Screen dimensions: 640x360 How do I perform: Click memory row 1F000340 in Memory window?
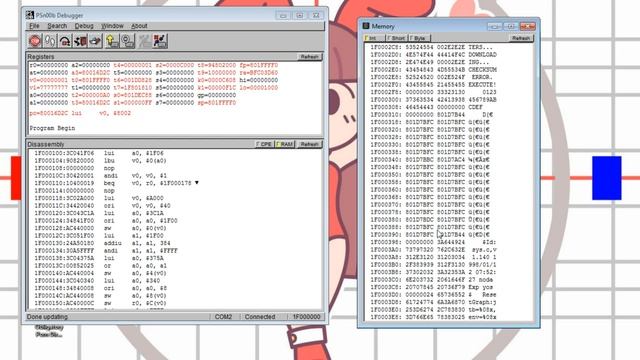(x=430, y=160)
